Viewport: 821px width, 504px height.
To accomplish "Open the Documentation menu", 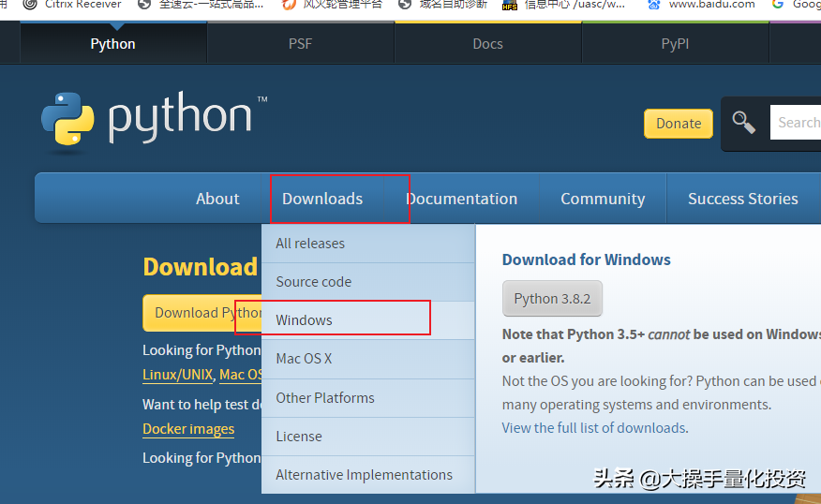I will (461, 199).
